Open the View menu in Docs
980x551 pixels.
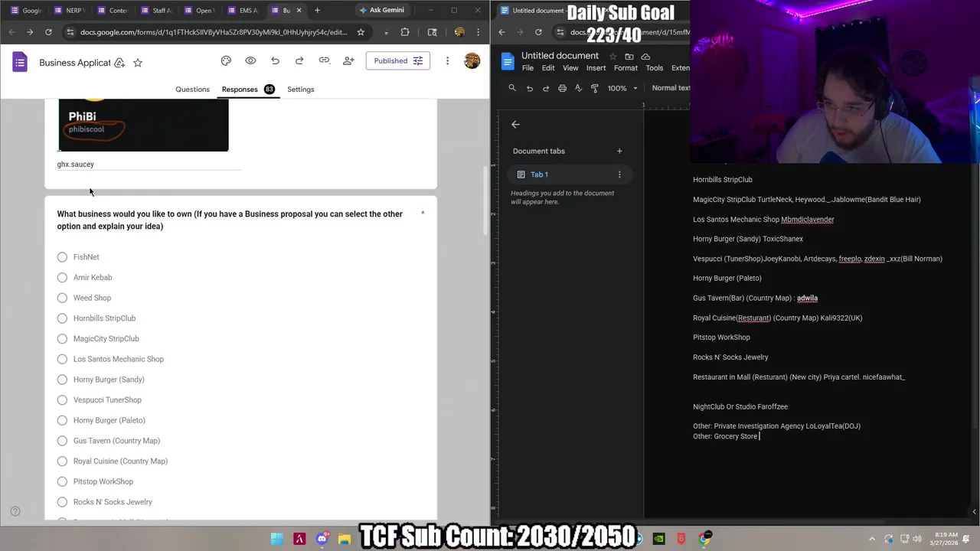point(570,68)
